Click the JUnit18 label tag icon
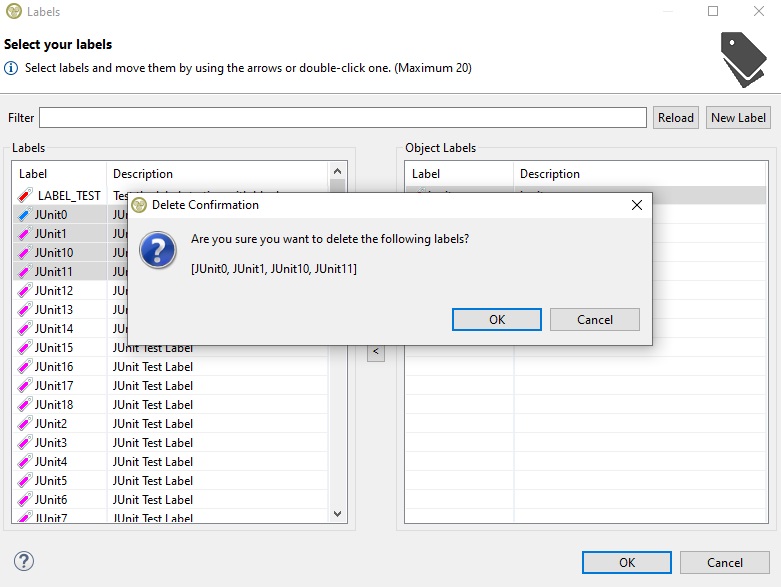The height and width of the screenshot is (587, 781). (25, 405)
